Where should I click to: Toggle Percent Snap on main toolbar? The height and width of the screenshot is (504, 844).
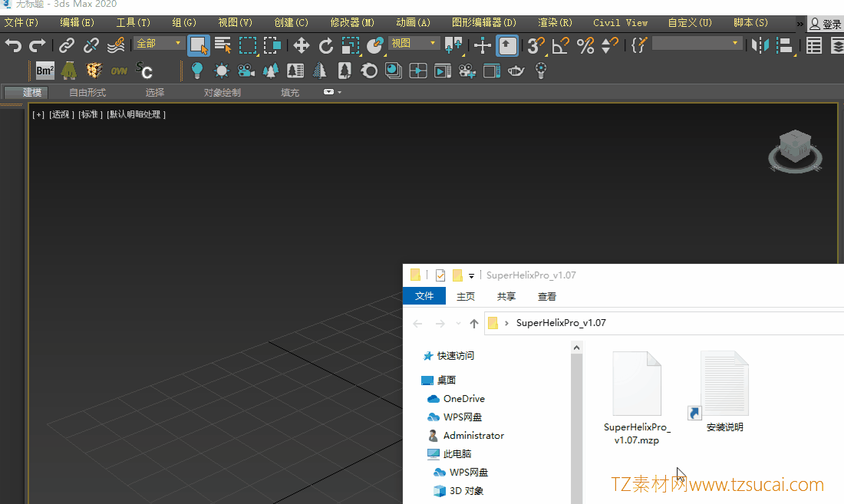point(585,46)
